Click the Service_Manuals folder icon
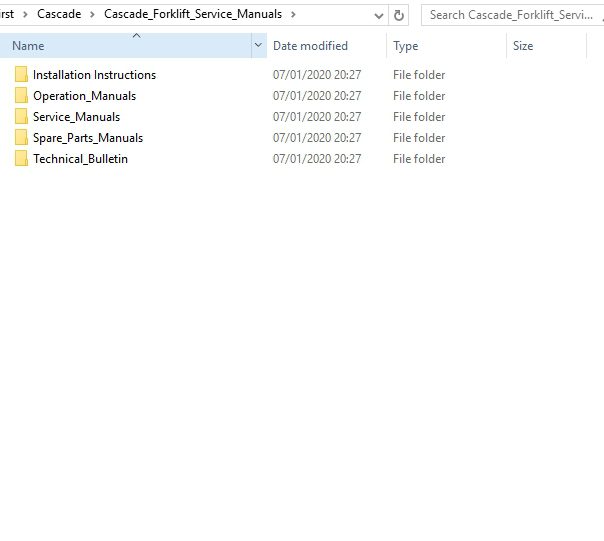Screen dimensions: 604x541 pyautogui.click(x=21, y=116)
